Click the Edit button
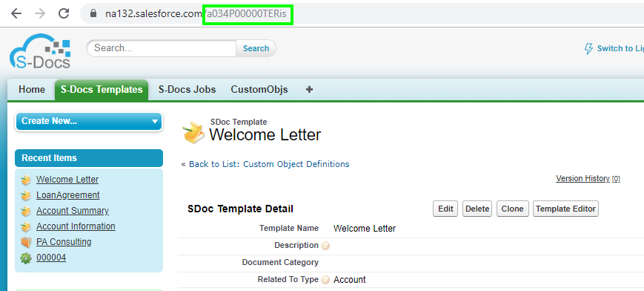Screen dimensions: 644x291 (x=445, y=209)
